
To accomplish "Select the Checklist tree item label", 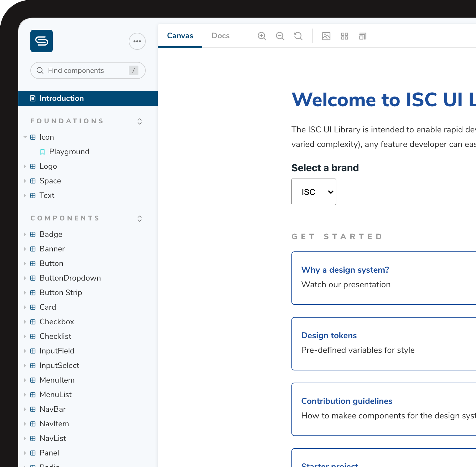I will [56, 336].
